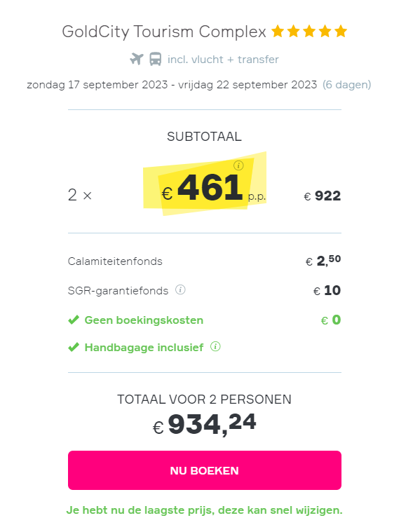Click the bus transfer icon
This screenshot has width=420, height=532.
click(x=156, y=59)
